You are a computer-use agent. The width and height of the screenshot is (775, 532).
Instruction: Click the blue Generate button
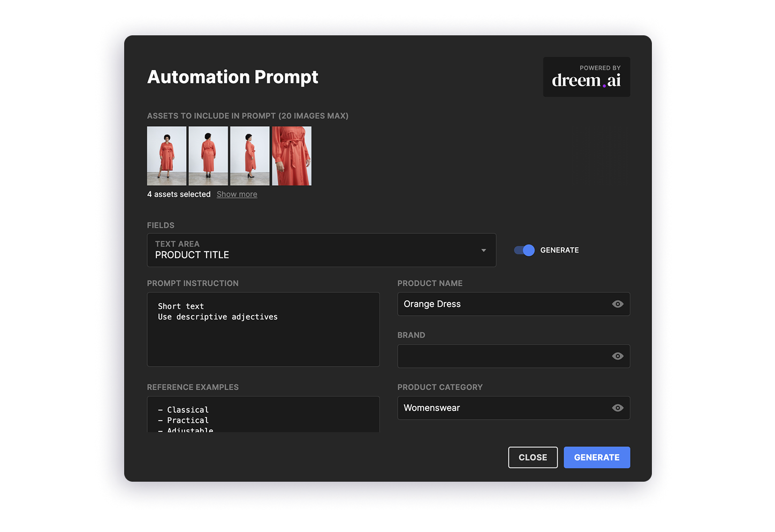point(597,458)
